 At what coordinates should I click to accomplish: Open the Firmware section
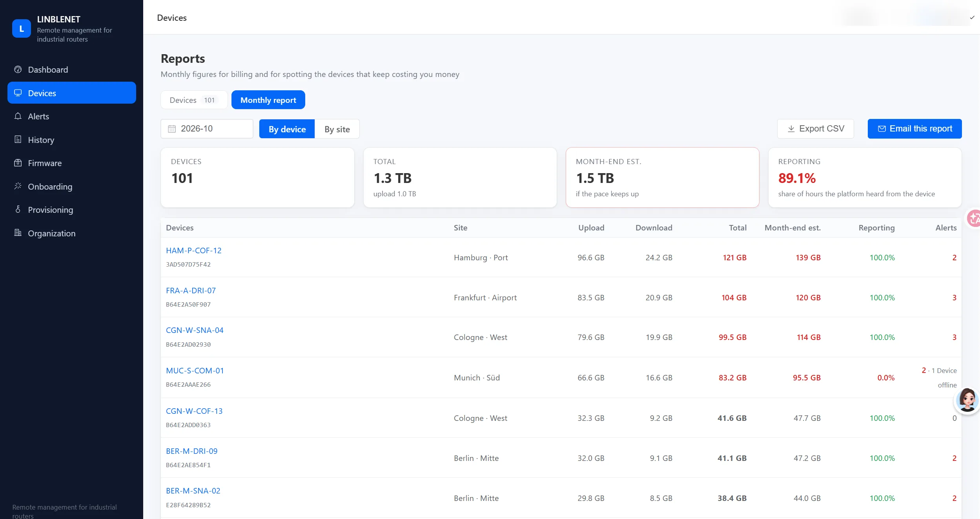(x=71, y=163)
